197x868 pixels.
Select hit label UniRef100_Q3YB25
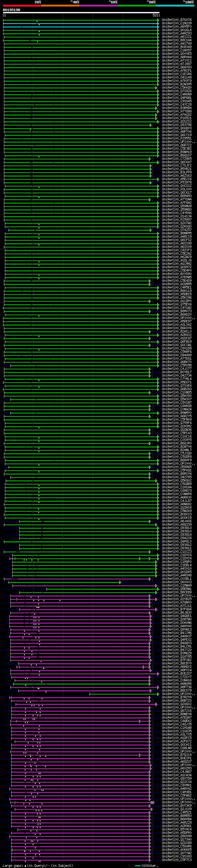click(177, 599)
